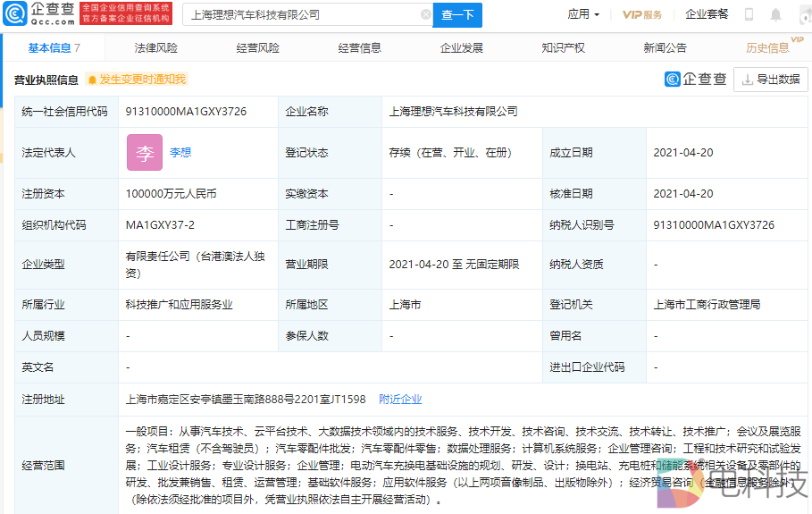Select status 存续（在营、开业、在册）

coord(450,152)
